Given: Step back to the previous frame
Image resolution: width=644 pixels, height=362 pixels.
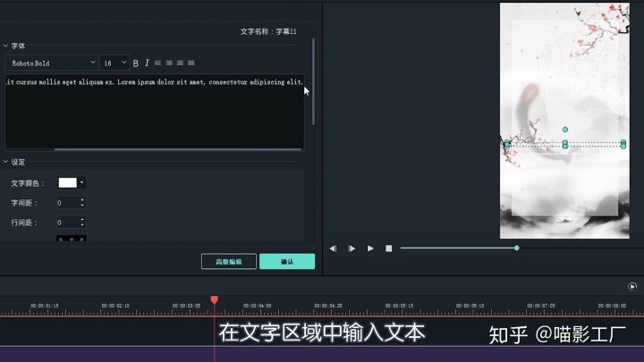Looking at the screenshot, I should coord(333,248).
